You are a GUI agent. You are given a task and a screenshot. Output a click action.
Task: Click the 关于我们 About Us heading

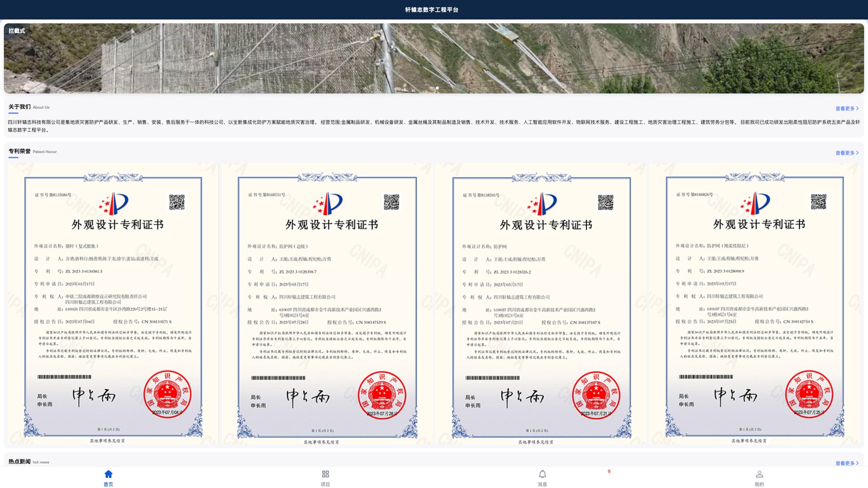[29, 107]
